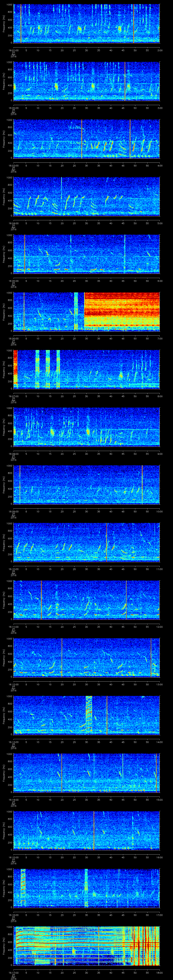Click 'Frequency (Hz)' axis label of 16:02:00 panel
Viewport: 173px width, 980px height.
[4, 81]
